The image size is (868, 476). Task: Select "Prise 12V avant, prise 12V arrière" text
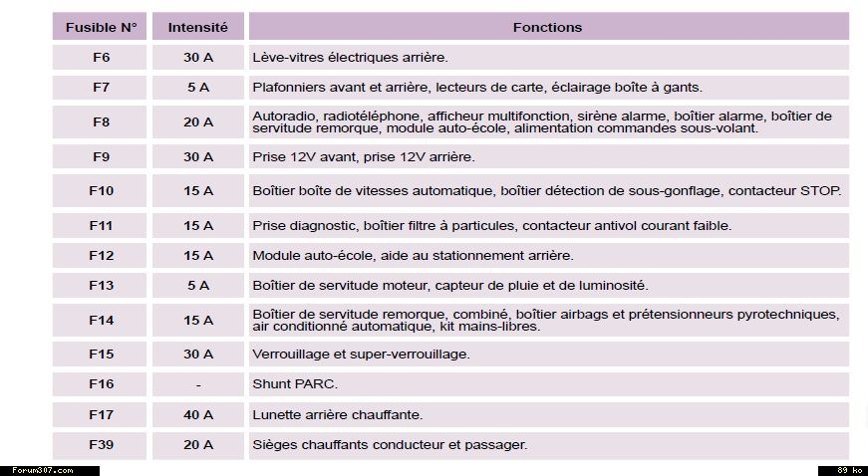[x=363, y=157]
